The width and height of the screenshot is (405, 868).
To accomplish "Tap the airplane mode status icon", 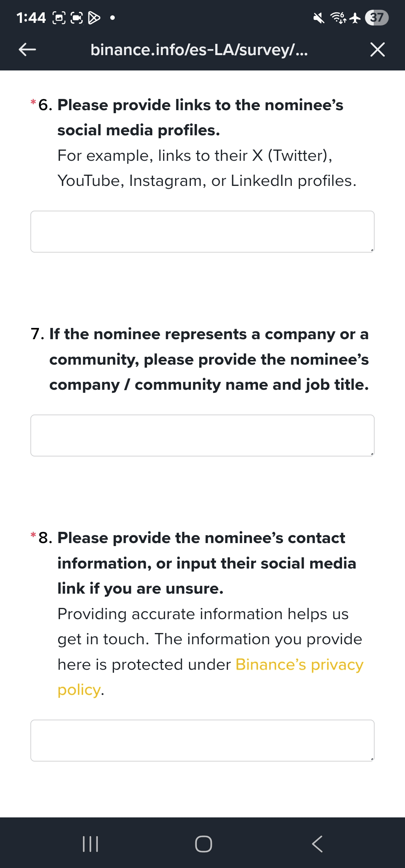I will coord(355,18).
